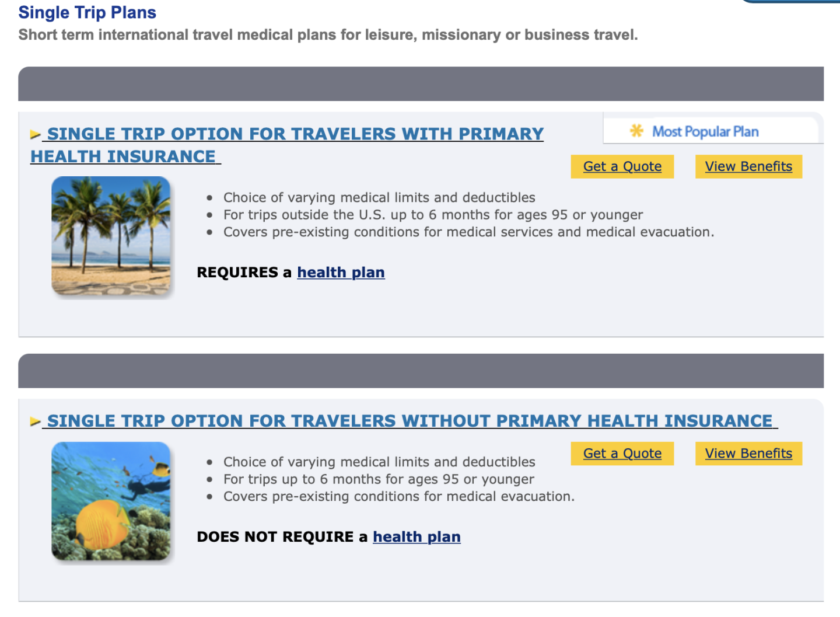Viewport: 840px width, 617px height.
Task: Click the arrow icon beside the WITH PRIMARY heading
Action: pyautogui.click(x=35, y=135)
